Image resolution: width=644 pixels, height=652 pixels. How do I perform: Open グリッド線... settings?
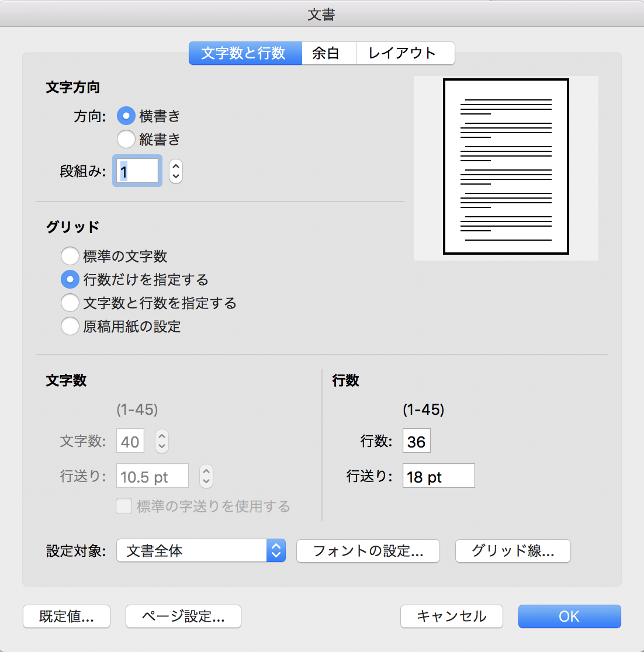pos(513,551)
